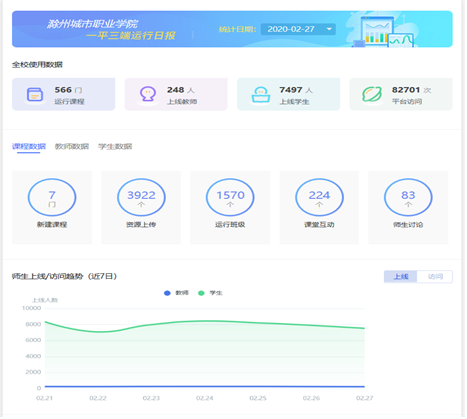Image resolution: width=467 pixels, height=419 pixels.
Task: Click the date selector dropdown arrow
Action: pyautogui.click(x=329, y=29)
